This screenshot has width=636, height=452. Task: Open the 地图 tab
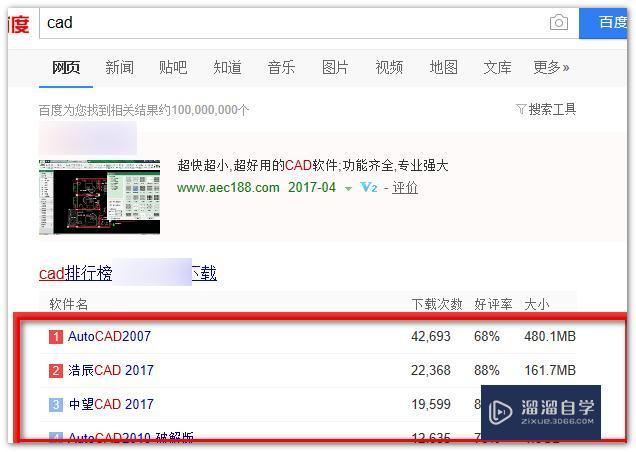coord(443,67)
